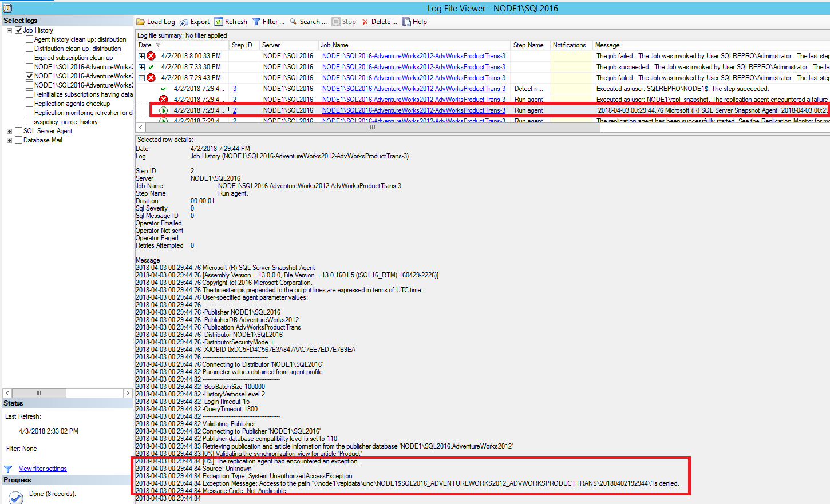Collapse the failed 7:29:43 PM job entry

tap(142, 77)
